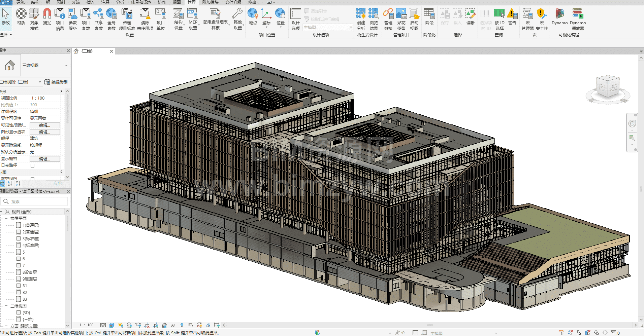Viewport: 644px width, 336px height.
Task: Collapse the 楼层平面 tree node
Action: (6, 219)
